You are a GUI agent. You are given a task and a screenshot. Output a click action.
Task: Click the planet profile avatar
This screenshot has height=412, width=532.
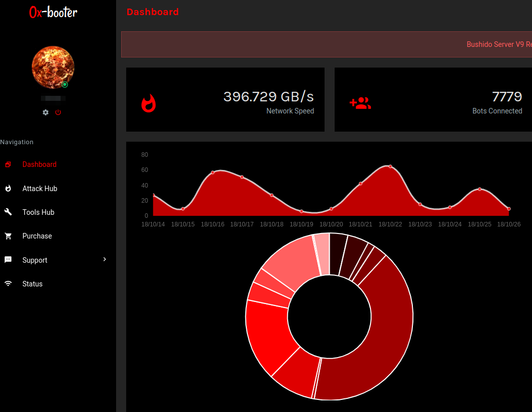(53, 67)
